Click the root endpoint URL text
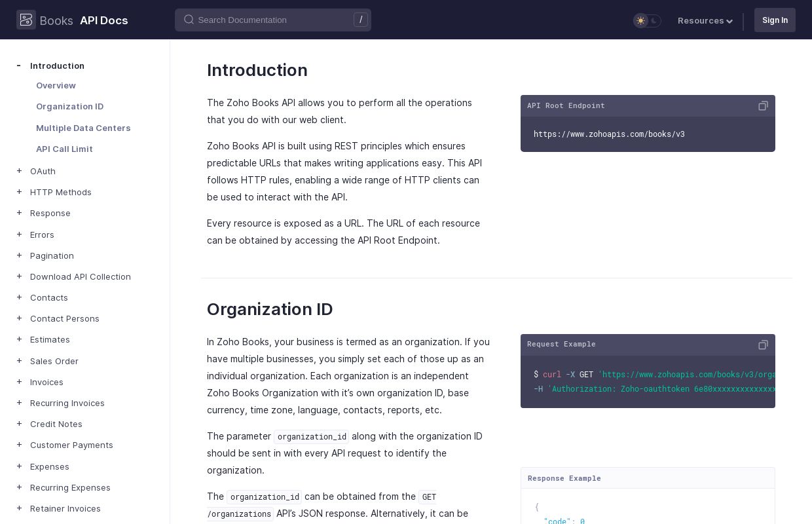 point(609,134)
